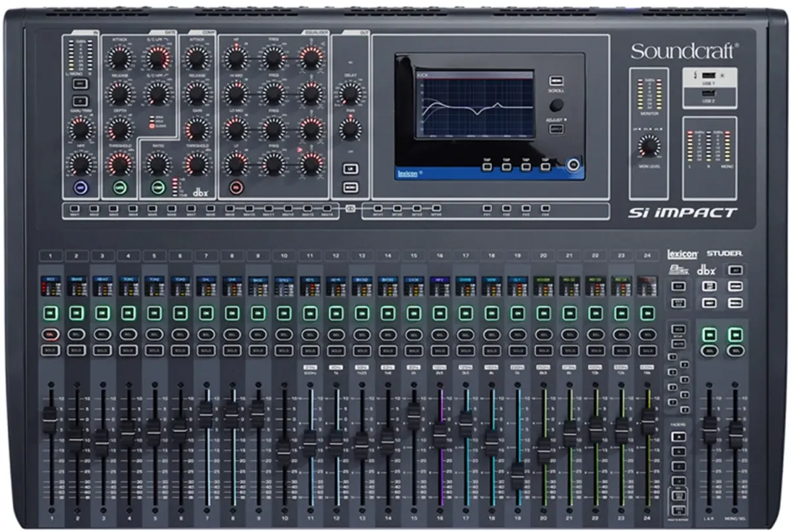Grab the channel 19 fader

point(517,475)
